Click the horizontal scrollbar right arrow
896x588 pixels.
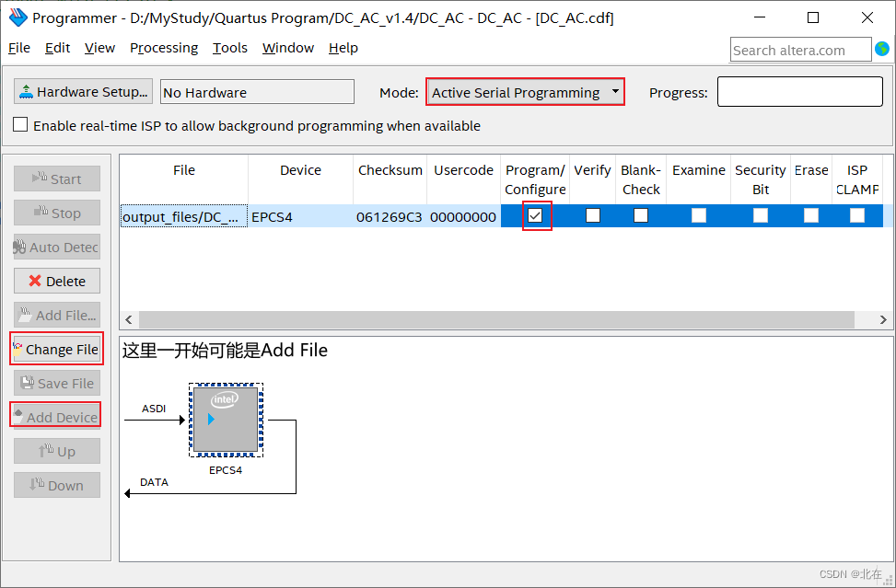(x=883, y=319)
